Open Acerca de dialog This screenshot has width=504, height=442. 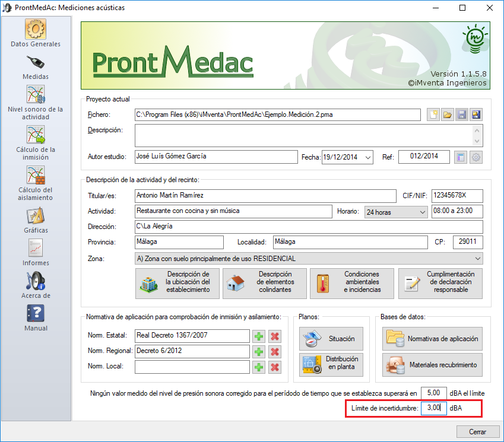pos(36,285)
